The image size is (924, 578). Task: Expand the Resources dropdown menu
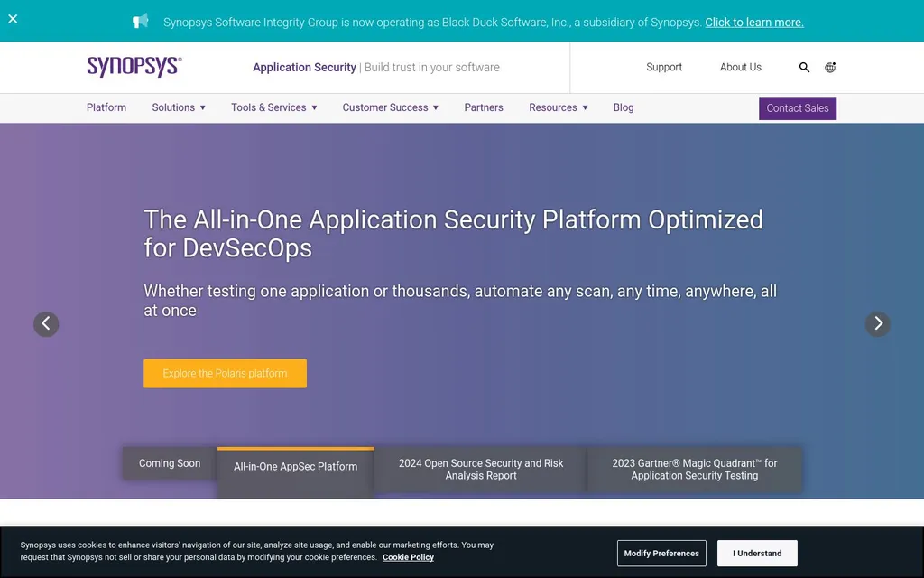[x=558, y=107]
